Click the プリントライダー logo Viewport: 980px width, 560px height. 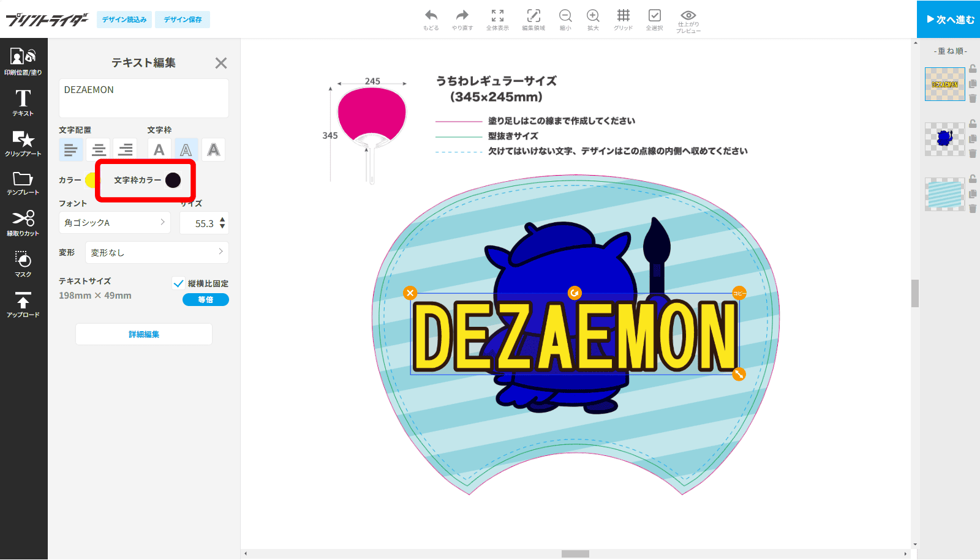pos(47,20)
